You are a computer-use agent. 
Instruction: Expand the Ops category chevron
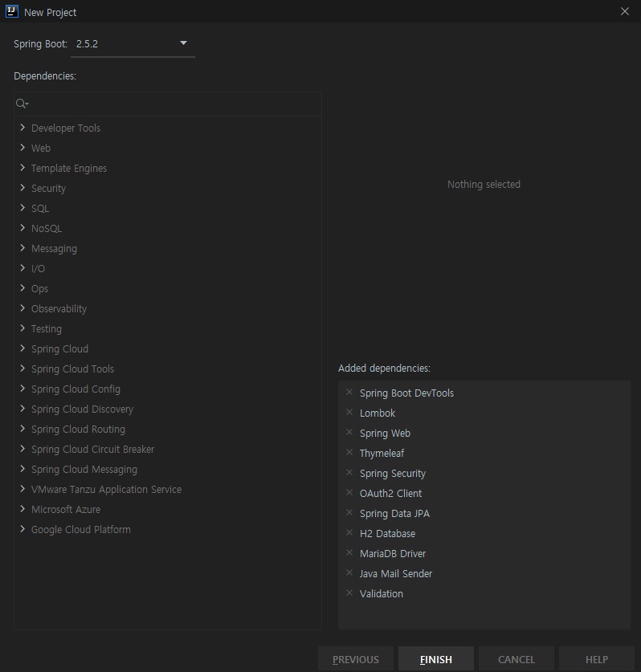tap(22, 288)
